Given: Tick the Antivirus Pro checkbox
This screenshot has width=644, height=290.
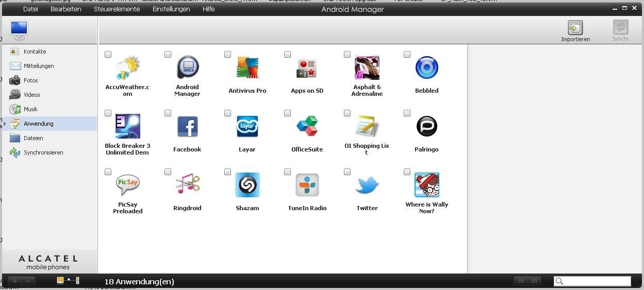Looking at the screenshot, I should 227,54.
